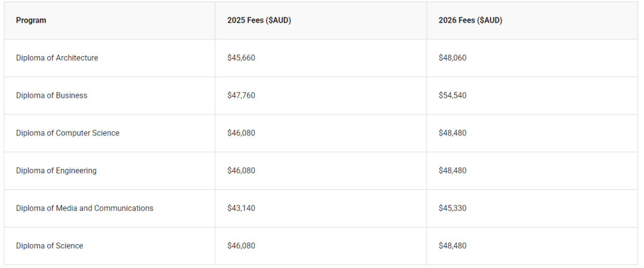Click the $43,140 Media fee
This screenshot has width=644, height=268.
point(241,208)
